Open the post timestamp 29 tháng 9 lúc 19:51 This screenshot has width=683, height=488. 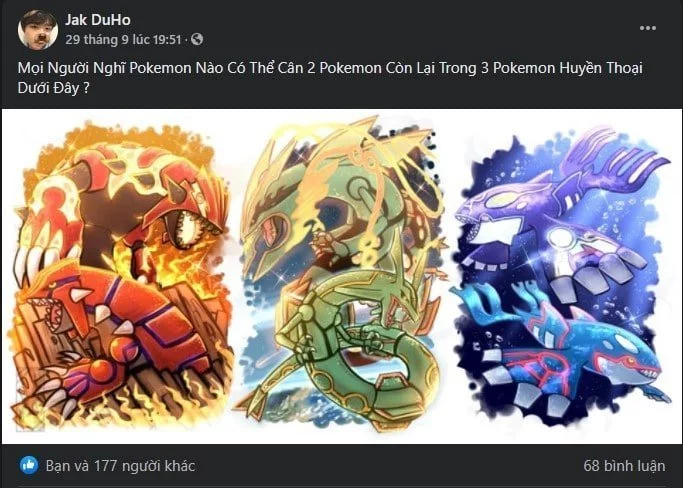123,40
